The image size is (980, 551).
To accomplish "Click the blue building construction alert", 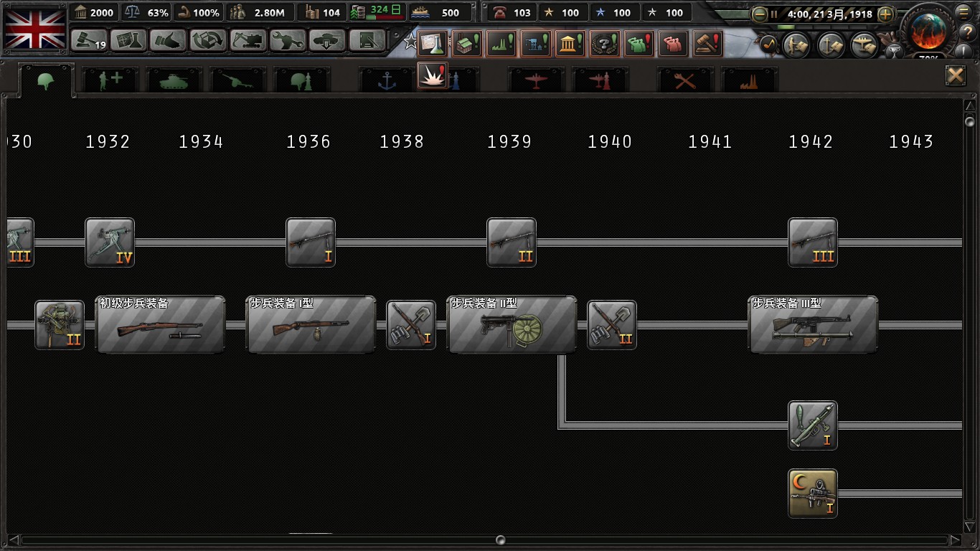I will (x=536, y=44).
